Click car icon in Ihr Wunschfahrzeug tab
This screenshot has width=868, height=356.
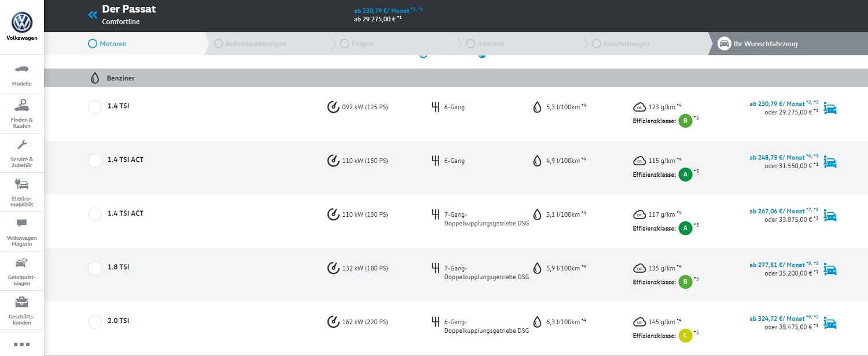(724, 44)
